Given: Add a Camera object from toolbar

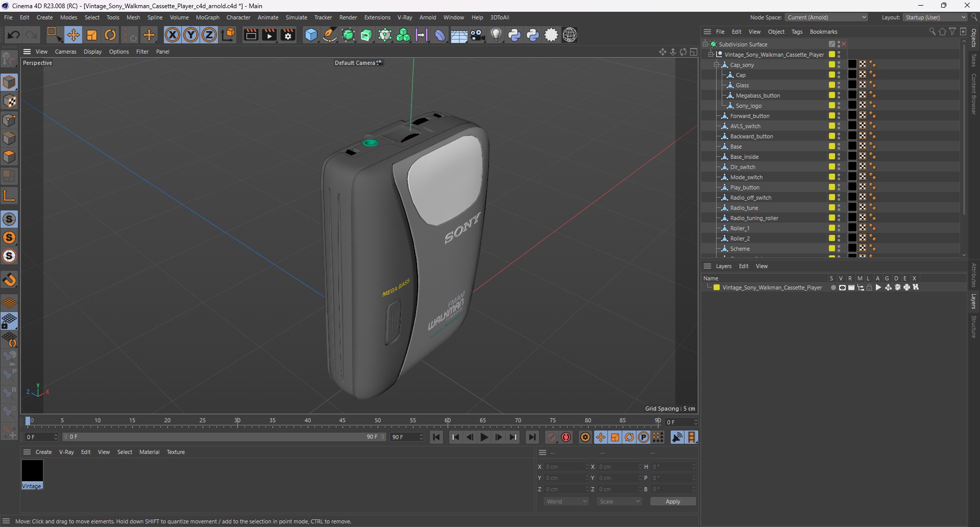Looking at the screenshot, I should 478,35.
